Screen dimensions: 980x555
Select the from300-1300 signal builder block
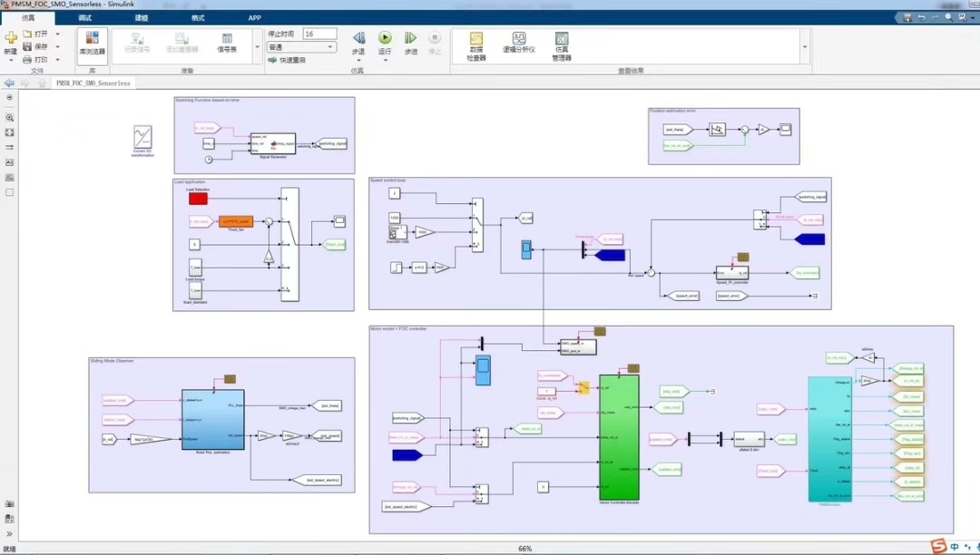(397, 232)
